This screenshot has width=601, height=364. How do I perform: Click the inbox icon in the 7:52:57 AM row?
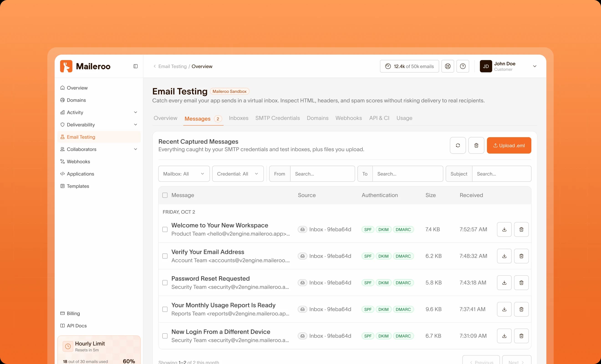tap(303, 229)
